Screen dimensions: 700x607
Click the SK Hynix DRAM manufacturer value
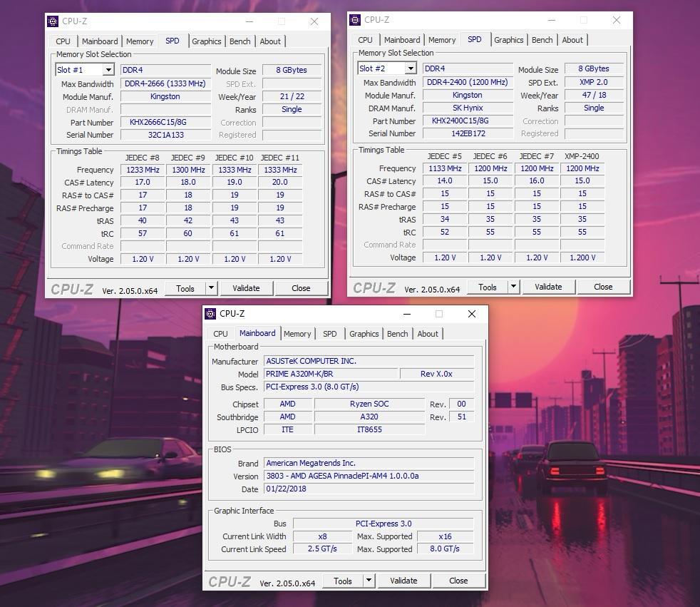point(468,108)
